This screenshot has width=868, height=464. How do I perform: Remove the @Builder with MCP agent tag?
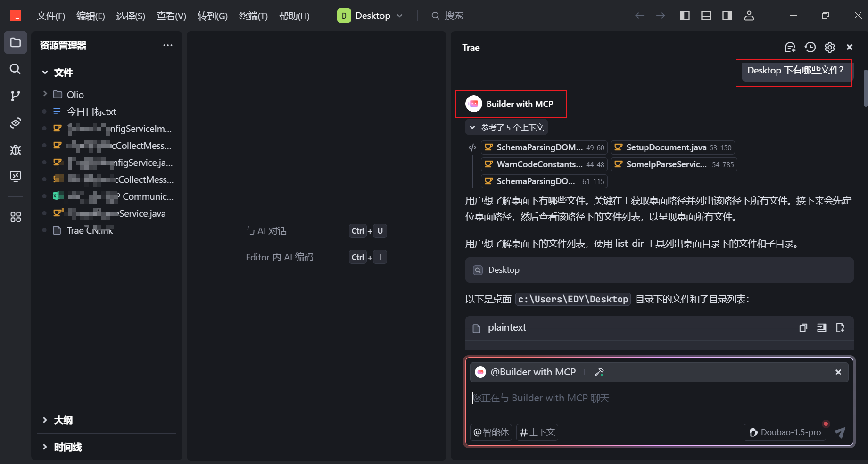click(x=838, y=372)
